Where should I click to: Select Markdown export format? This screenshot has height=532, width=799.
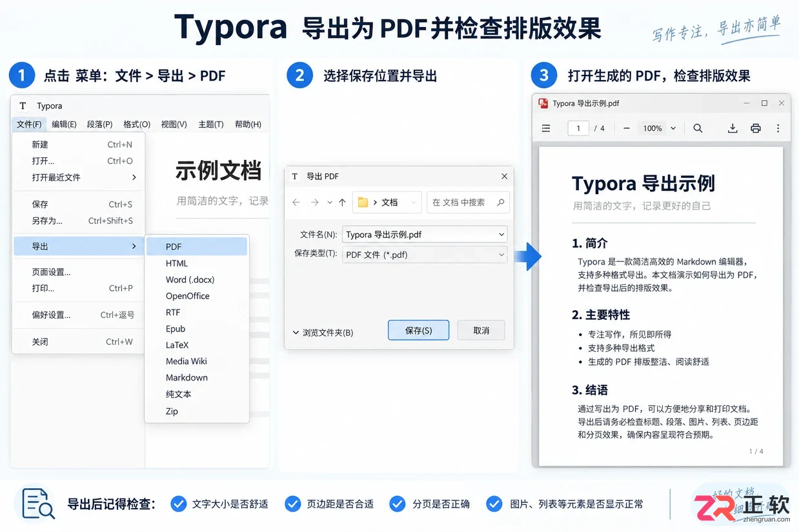click(197, 378)
